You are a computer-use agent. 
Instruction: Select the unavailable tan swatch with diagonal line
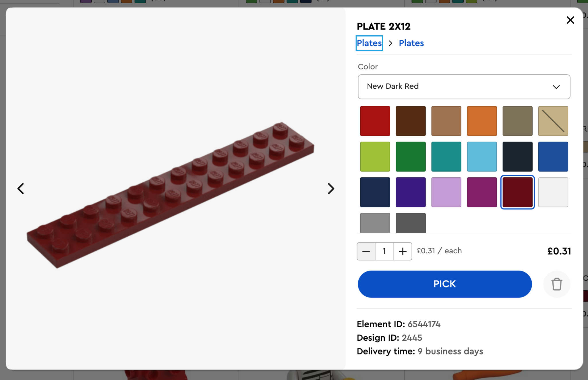coord(553,121)
